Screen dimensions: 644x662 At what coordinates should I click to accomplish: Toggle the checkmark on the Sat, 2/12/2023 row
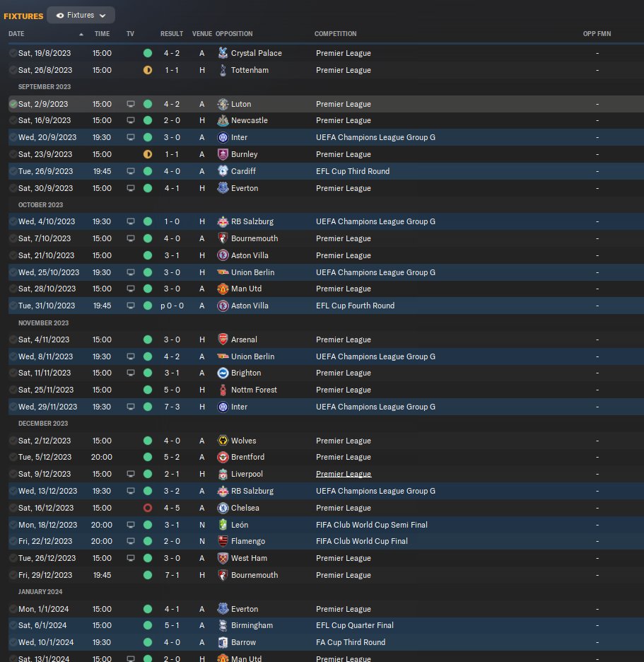13,441
